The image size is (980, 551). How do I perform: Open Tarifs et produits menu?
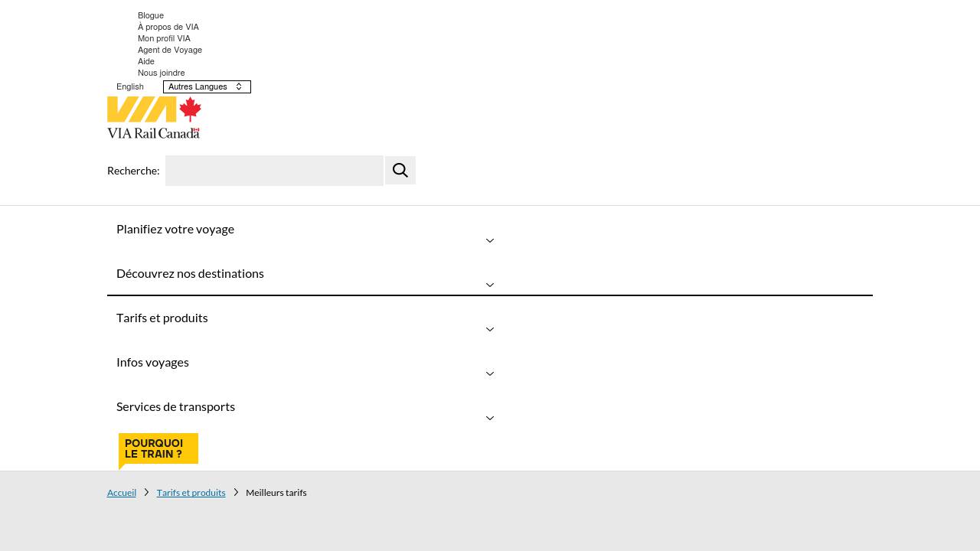click(x=162, y=318)
